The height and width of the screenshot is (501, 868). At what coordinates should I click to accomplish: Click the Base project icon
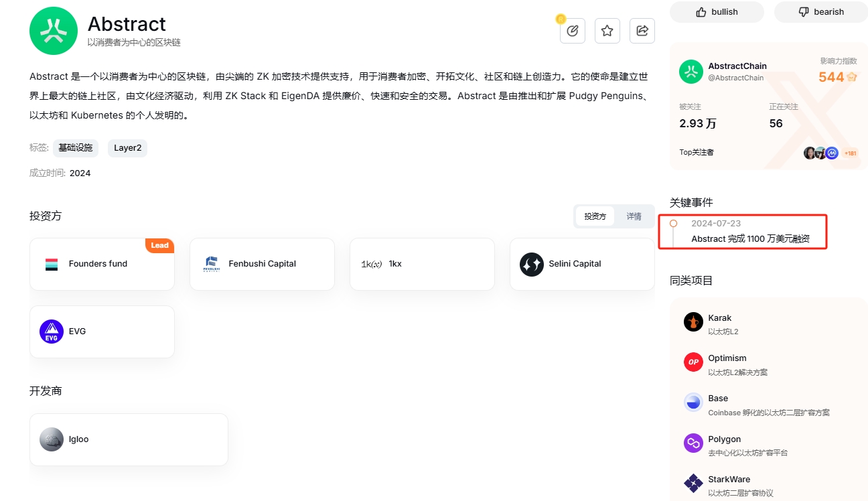tap(693, 402)
